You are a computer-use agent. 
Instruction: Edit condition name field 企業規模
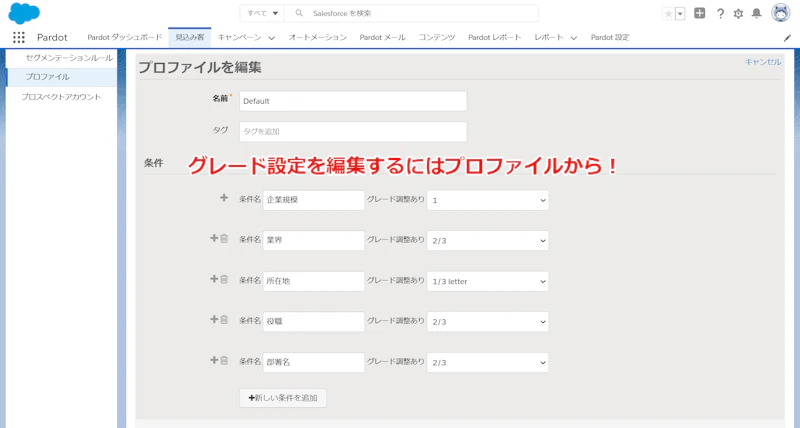(x=314, y=200)
